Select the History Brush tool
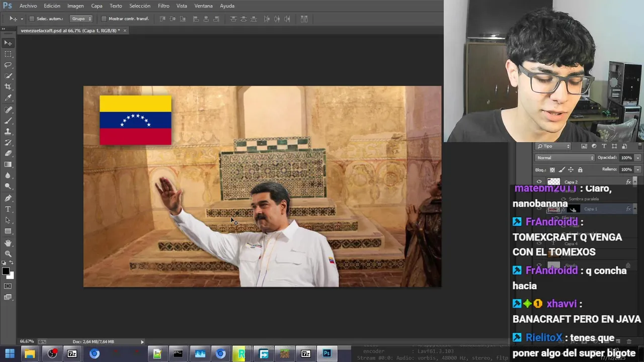 [x=8, y=143]
